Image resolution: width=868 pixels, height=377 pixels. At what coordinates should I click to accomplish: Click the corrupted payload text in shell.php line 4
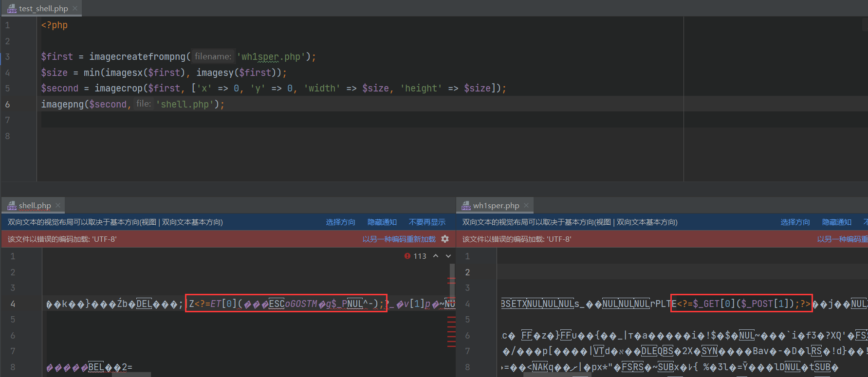[286, 304]
